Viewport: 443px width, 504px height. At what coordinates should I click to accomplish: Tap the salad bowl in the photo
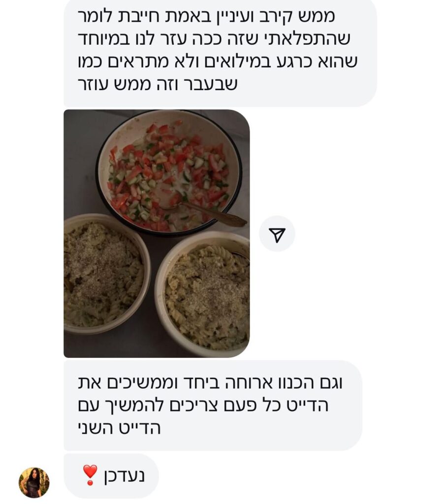point(169,172)
